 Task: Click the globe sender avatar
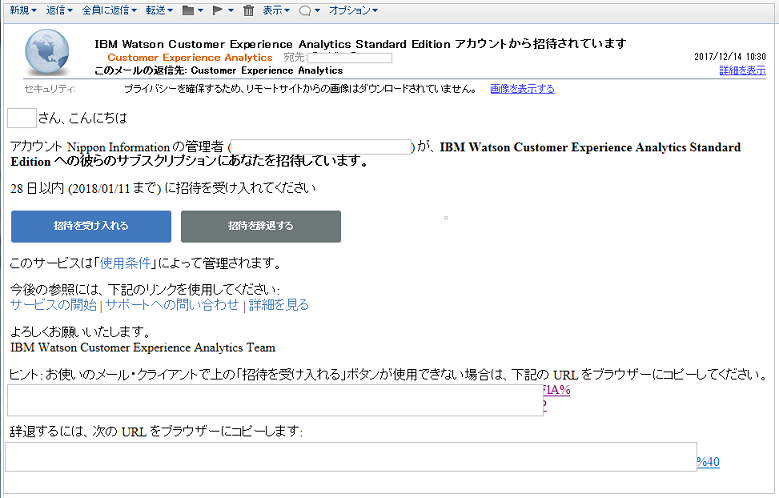coord(47,52)
